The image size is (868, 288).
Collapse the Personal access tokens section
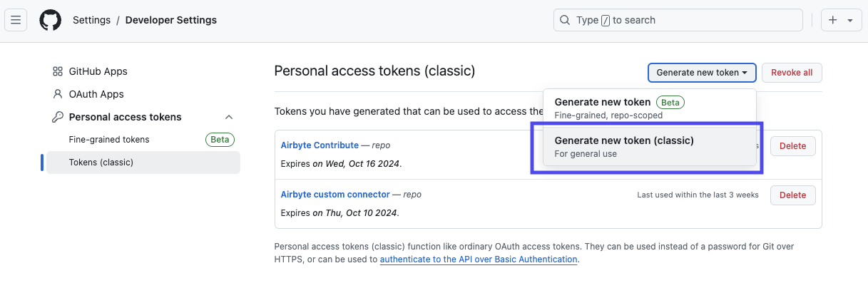pyautogui.click(x=229, y=117)
